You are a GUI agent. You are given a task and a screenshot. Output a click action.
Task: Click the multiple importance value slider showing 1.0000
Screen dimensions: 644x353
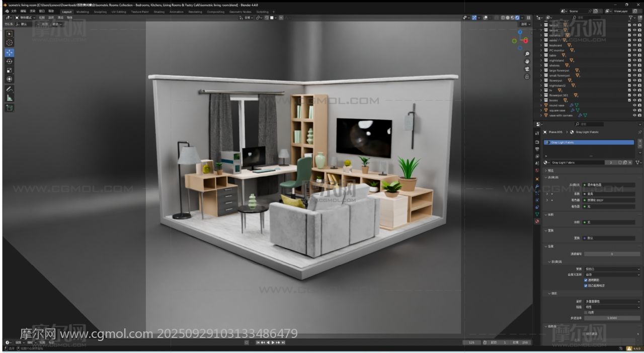pos(612,318)
